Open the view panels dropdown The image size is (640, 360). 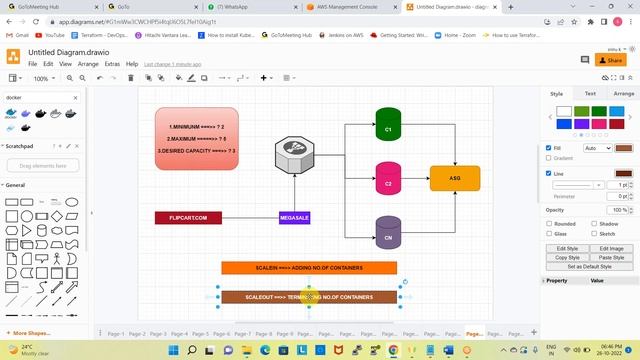[x=15, y=78]
